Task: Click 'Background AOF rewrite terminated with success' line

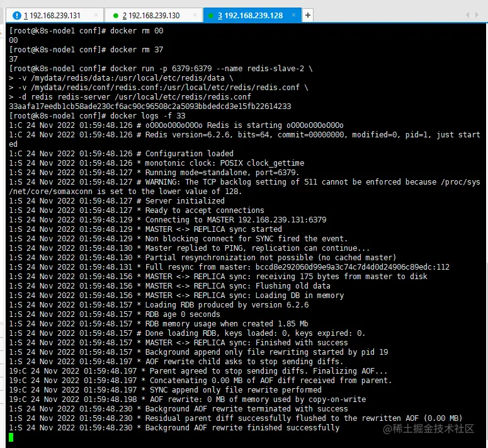Action: point(179,409)
